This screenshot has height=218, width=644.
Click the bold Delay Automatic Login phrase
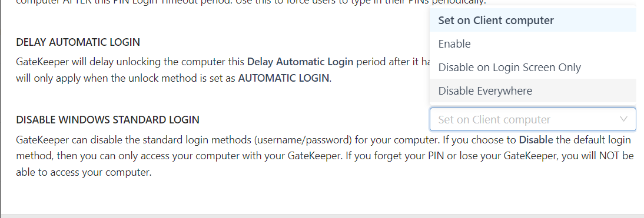(300, 62)
